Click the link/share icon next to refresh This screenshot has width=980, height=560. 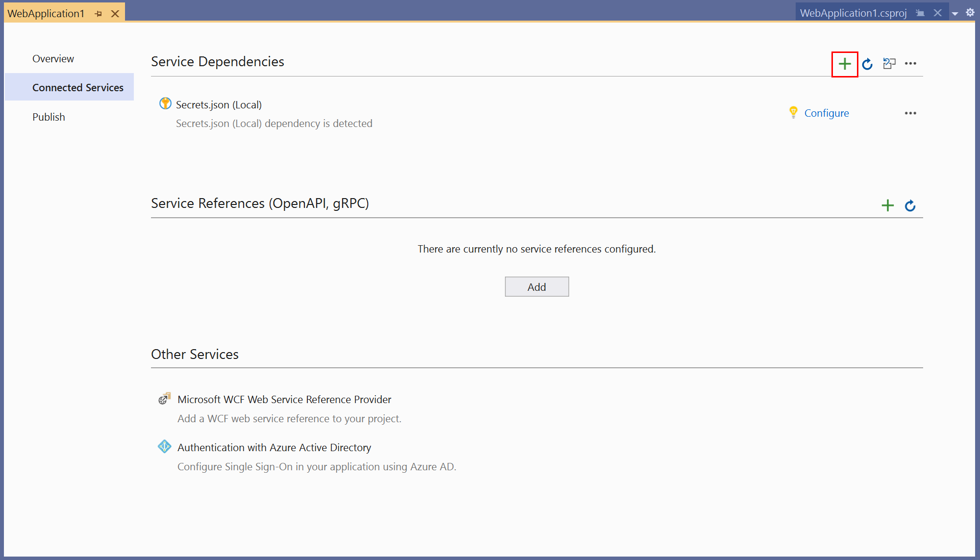click(x=889, y=63)
